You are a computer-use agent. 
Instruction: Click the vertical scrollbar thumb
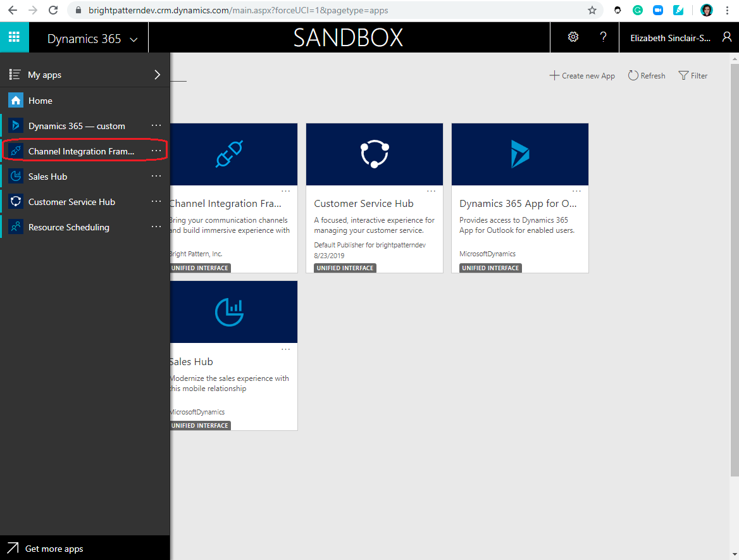pyautogui.click(x=735, y=270)
